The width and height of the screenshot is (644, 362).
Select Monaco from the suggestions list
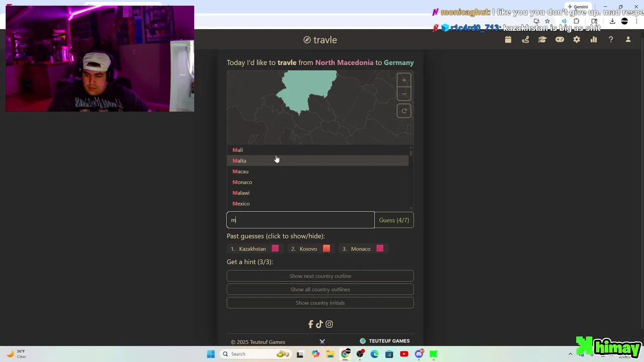click(x=317, y=182)
